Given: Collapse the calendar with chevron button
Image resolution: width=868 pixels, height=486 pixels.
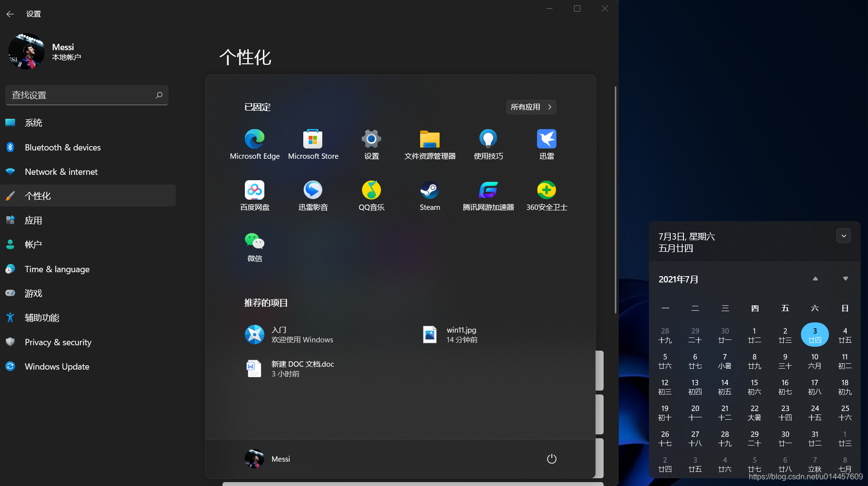Looking at the screenshot, I should tap(844, 236).
